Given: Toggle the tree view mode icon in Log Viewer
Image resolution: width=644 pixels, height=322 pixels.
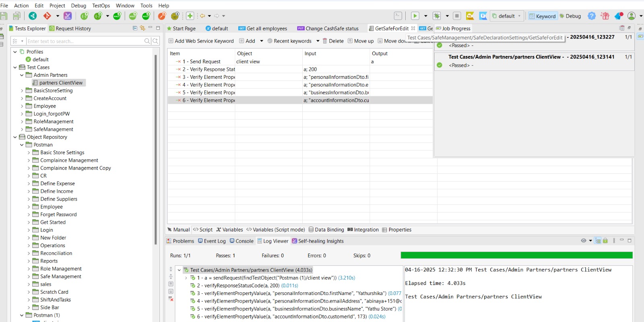Looking at the screenshot, I should [598, 241].
